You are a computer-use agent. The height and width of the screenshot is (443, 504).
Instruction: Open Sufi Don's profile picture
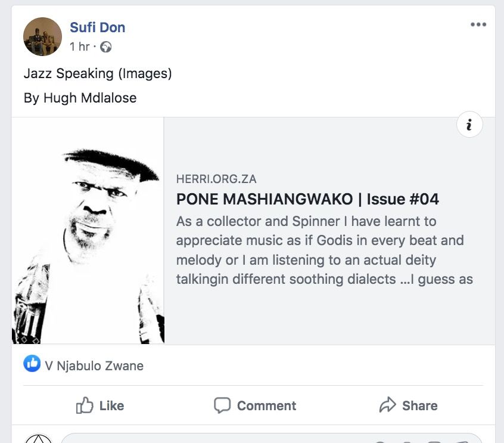42,36
